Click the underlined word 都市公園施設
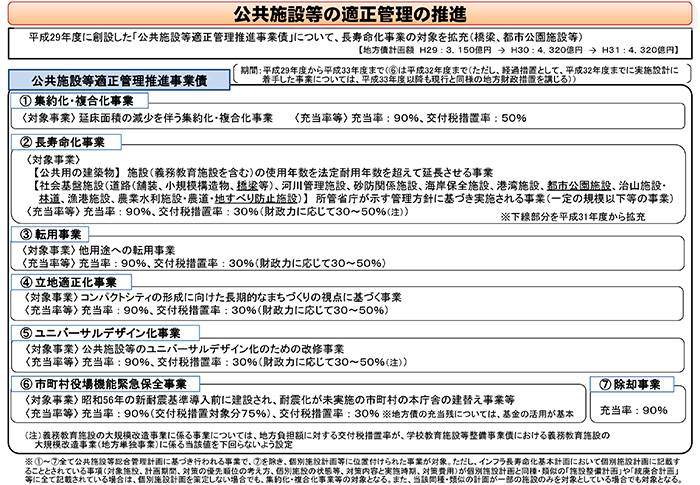700x485 pixels. coord(579,186)
